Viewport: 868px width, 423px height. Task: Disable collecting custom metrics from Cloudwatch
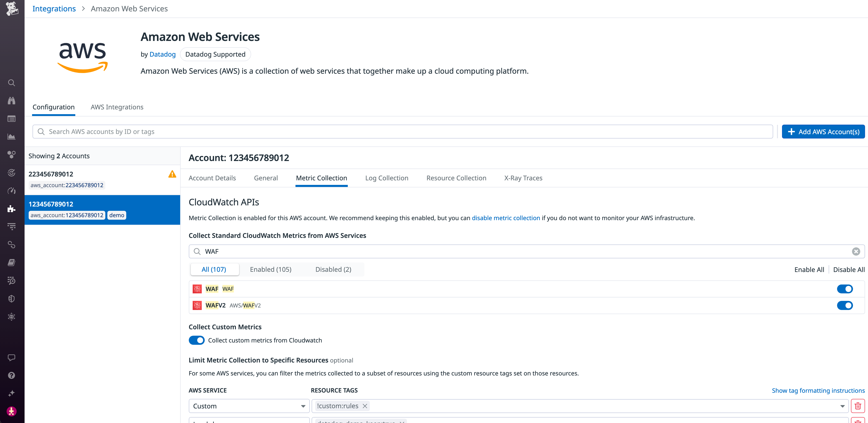197,340
